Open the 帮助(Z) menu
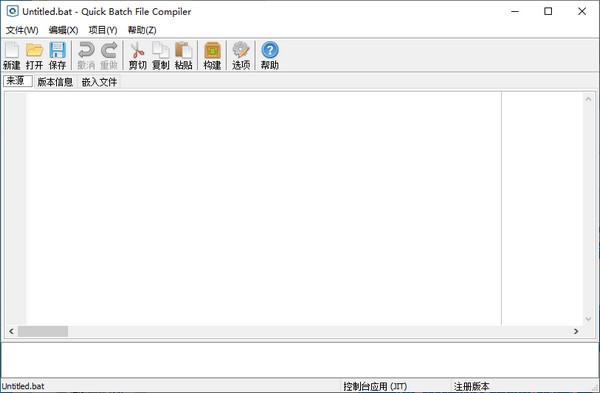This screenshot has width=600, height=393. (142, 30)
